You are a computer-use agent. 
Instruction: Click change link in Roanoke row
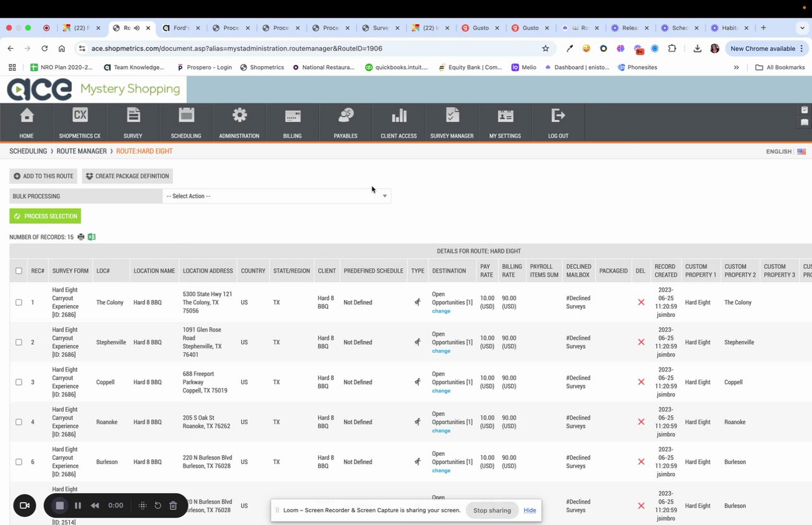(x=441, y=431)
